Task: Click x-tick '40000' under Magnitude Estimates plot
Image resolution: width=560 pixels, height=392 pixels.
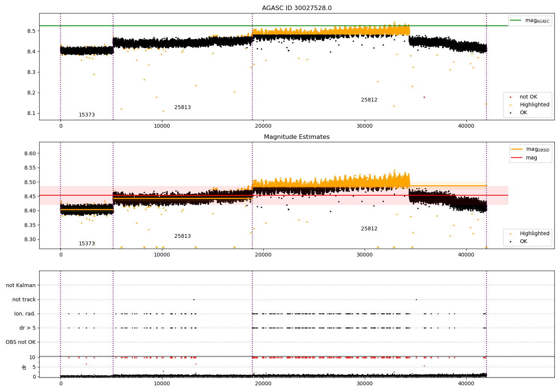Action: coord(466,255)
